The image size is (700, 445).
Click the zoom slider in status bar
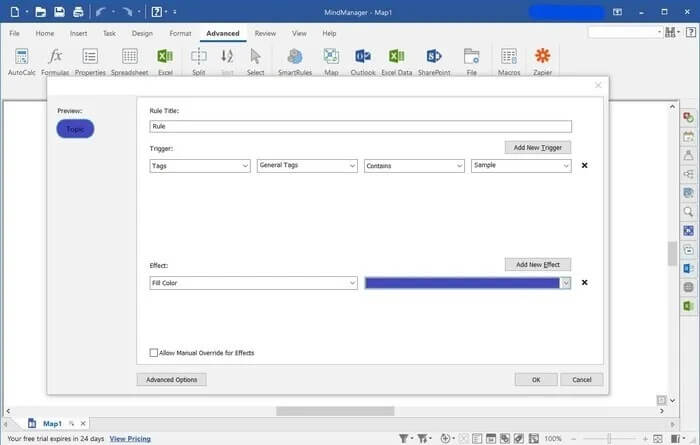[x=609, y=439]
